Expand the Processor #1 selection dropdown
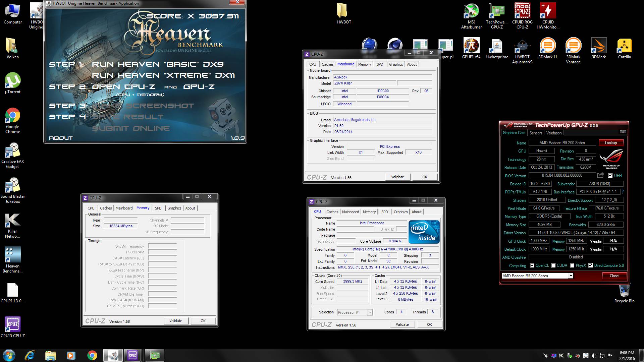 pos(370,312)
